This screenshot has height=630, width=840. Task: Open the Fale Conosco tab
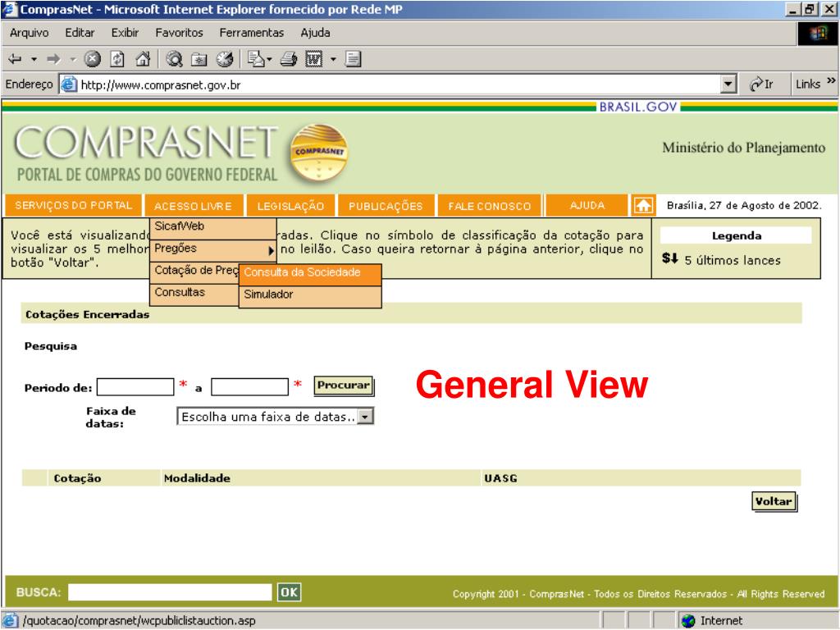490,206
